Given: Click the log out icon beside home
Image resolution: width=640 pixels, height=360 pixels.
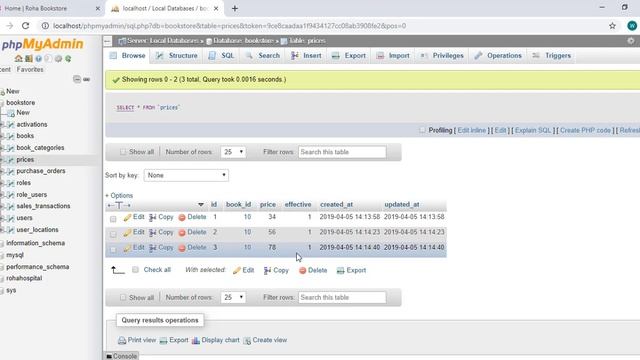Looking at the screenshot, I should (x=29, y=59).
